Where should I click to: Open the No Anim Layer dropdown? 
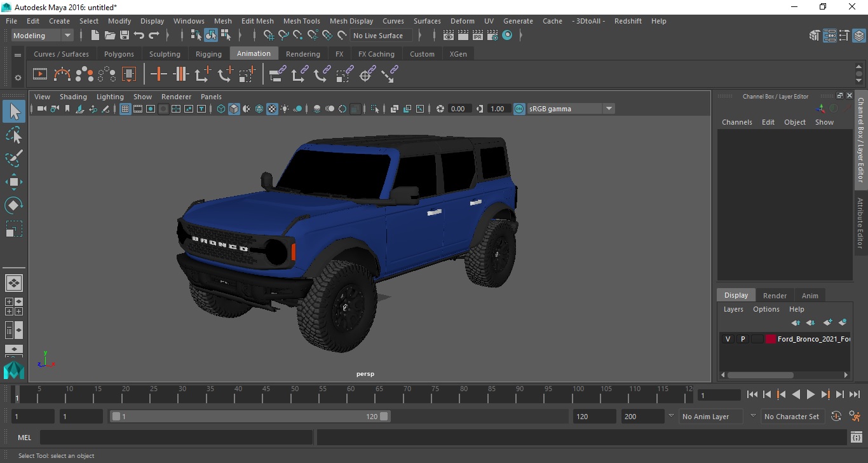(x=710, y=417)
